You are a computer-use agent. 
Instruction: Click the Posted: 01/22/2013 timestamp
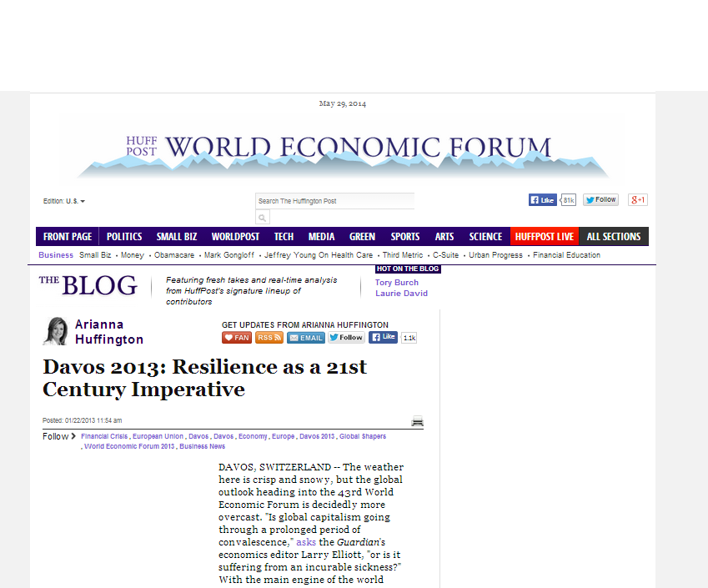pos(83,420)
